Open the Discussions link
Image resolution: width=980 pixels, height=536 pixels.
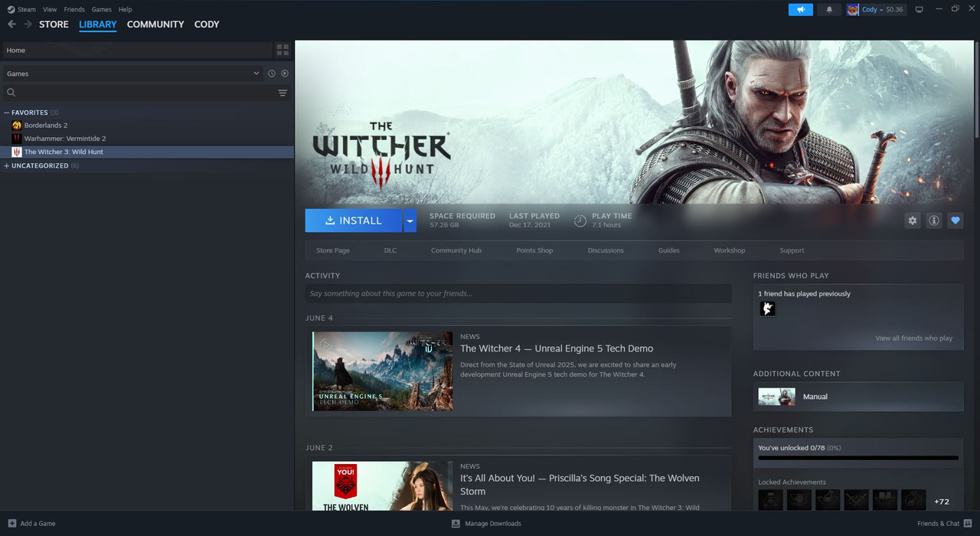click(x=606, y=250)
